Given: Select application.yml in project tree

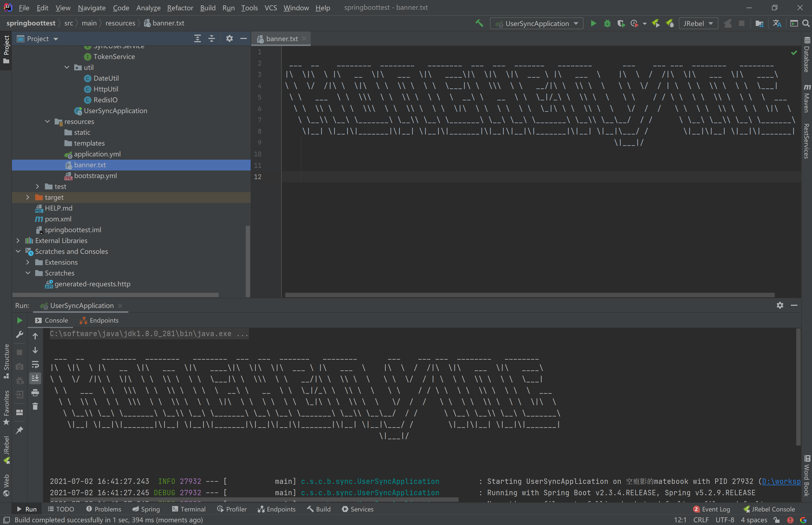Looking at the screenshot, I should pos(97,154).
